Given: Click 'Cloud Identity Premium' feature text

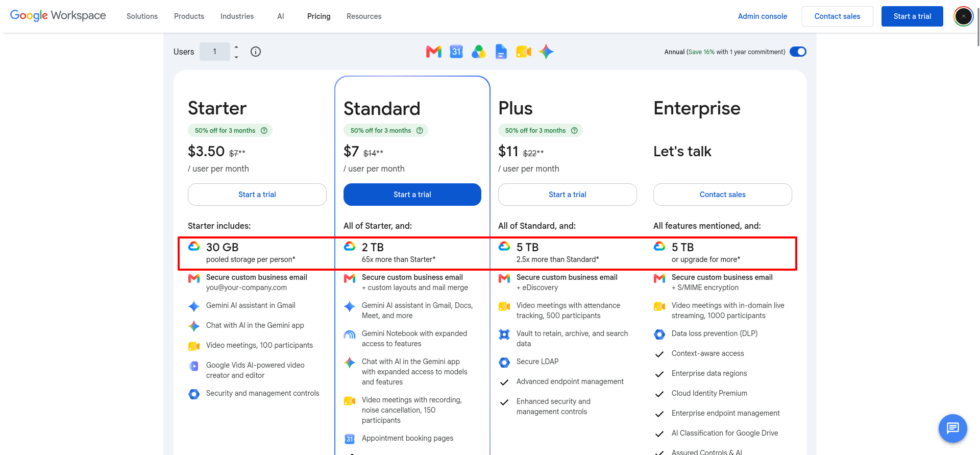Looking at the screenshot, I should (709, 393).
